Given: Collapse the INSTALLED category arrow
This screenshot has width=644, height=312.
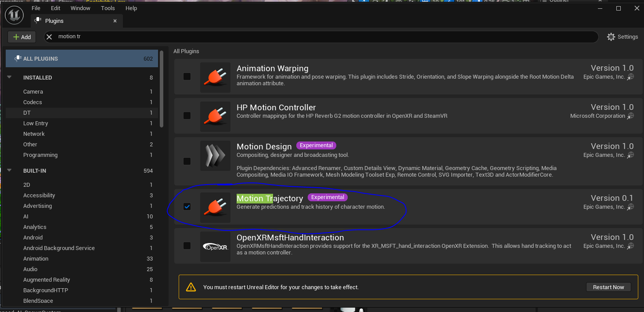Looking at the screenshot, I should pos(9,77).
